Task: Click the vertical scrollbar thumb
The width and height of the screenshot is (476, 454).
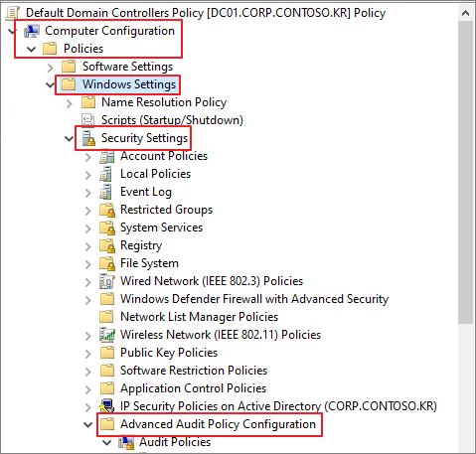Action: tap(465, 172)
